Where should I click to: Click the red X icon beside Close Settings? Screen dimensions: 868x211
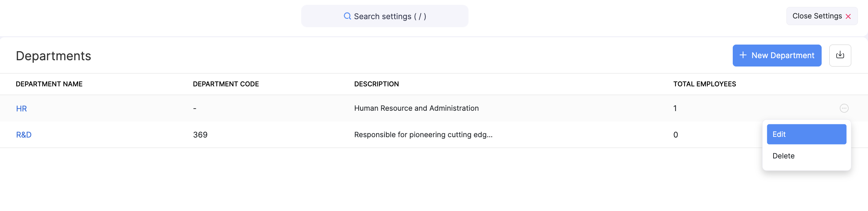pos(848,16)
